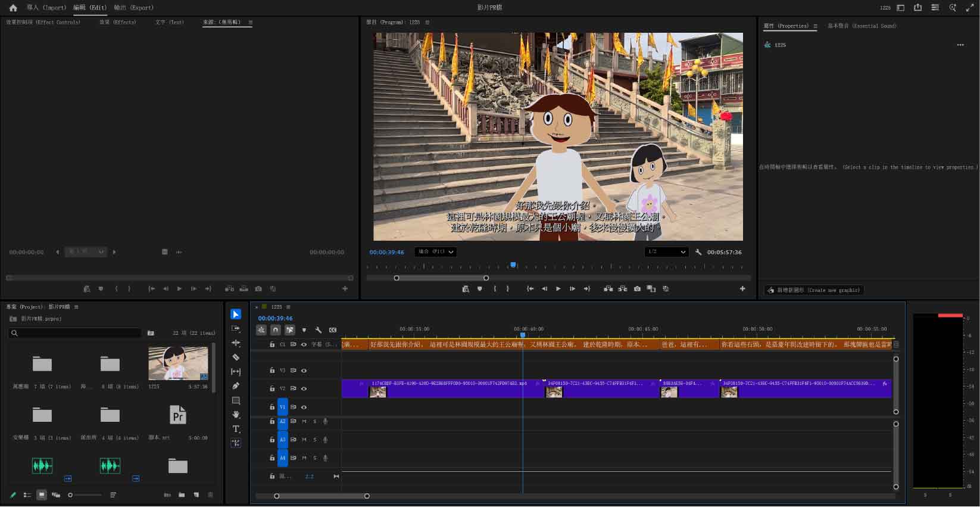Switch to the Export tab
Image resolution: width=980 pixels, height=507 pixels.
pos(133,8)
